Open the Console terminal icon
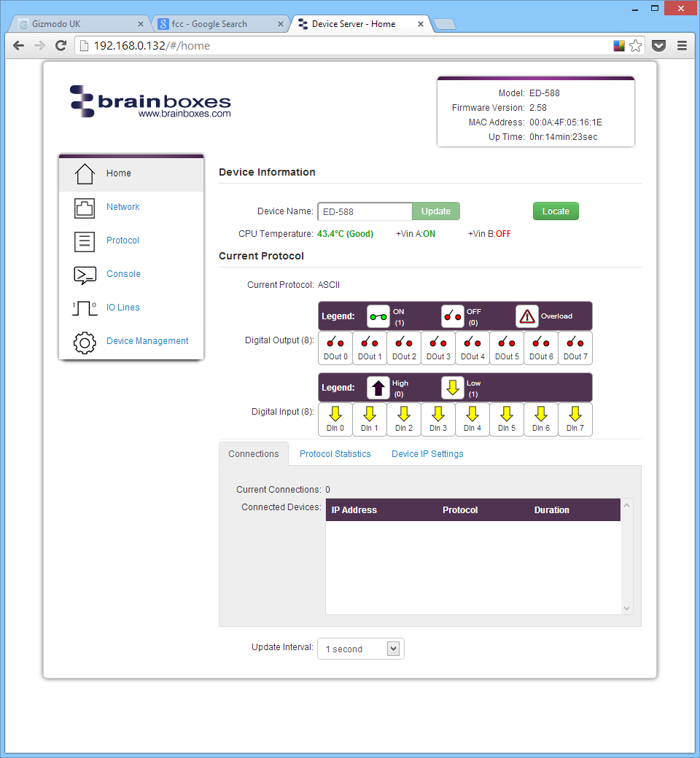 (85, 275)
